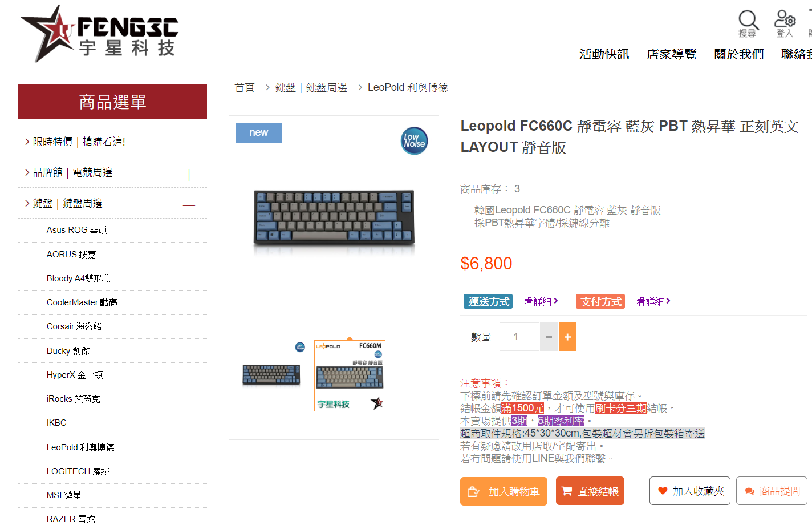Expand the 品牌館 電競周邊 category

point(189,175)
